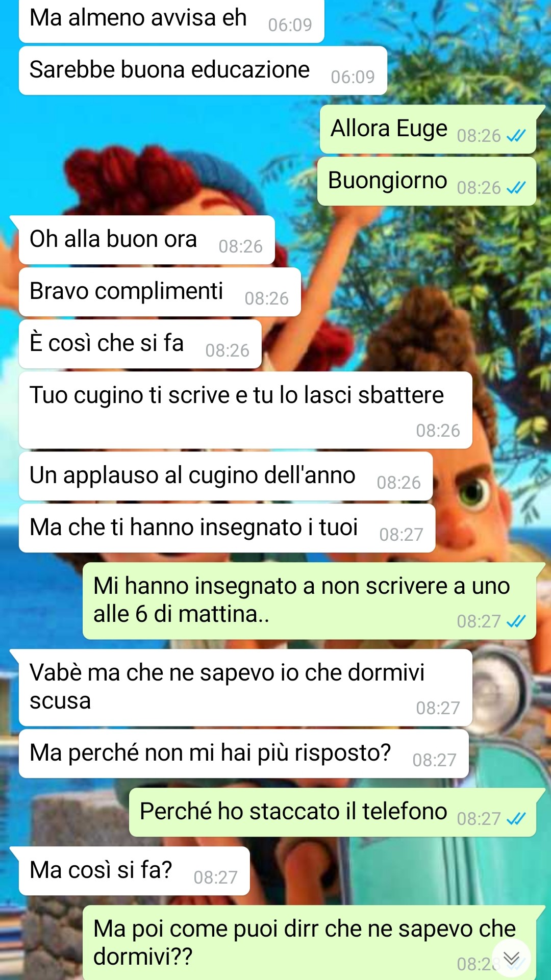Tap the read-receipt ticks on 'Allora Euge'

[516, 136]
